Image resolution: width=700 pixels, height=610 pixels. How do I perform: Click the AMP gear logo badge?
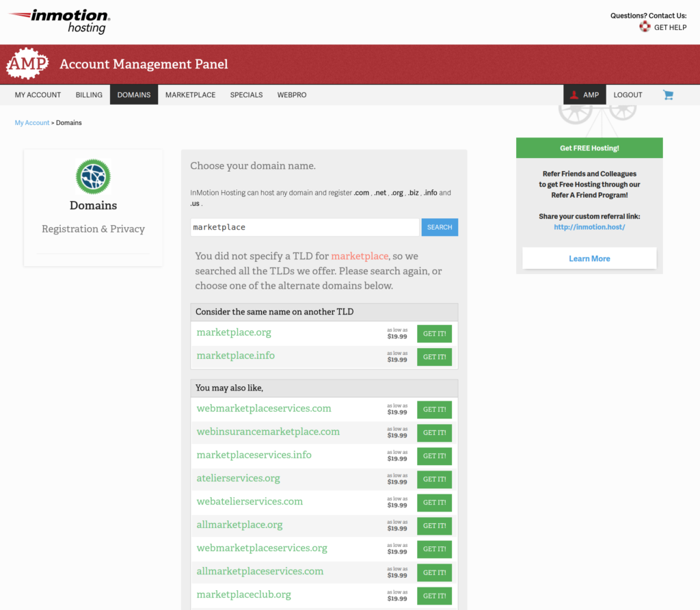point(27,64)
